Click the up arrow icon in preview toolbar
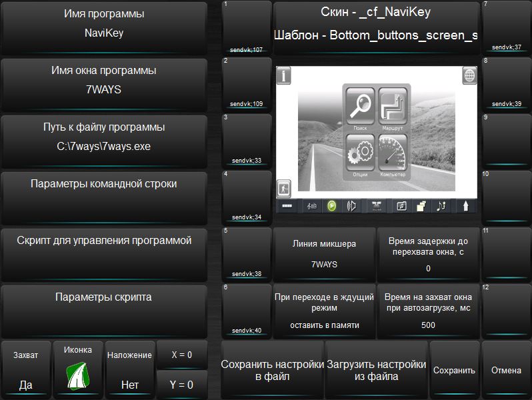Viewport: 532px width, 400px height. pyautogui.click(x=465, y=206)
